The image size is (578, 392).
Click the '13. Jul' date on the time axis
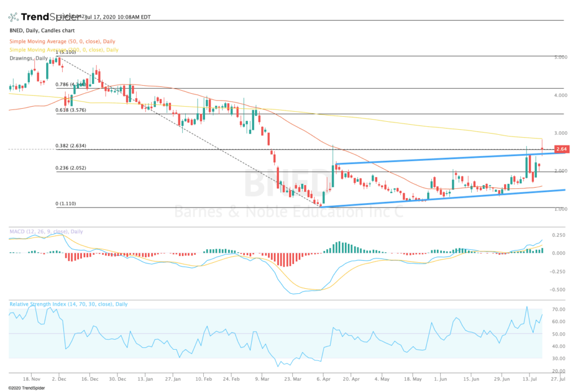click(x=529, y=378)
